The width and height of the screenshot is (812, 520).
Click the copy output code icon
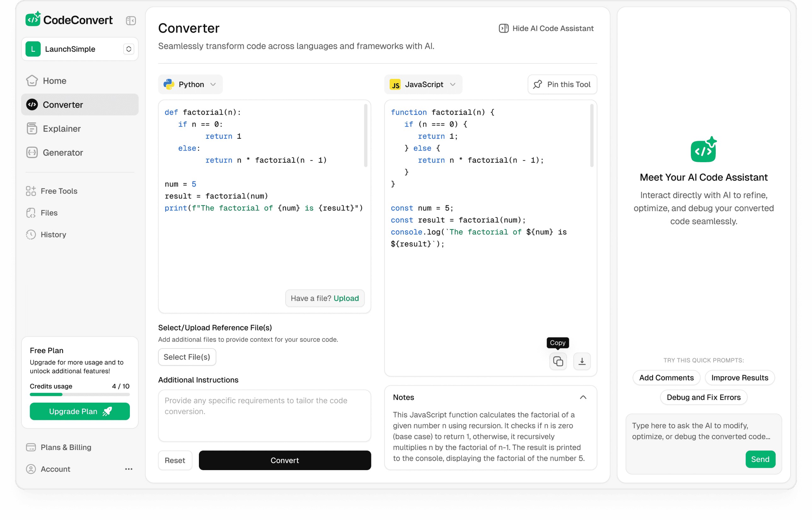click(x=558, y=361)
